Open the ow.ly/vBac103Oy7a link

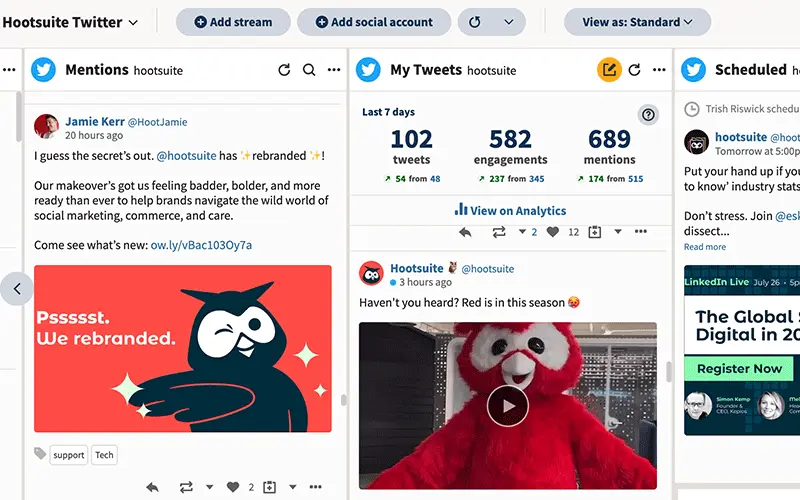click(x=201, y=245)
